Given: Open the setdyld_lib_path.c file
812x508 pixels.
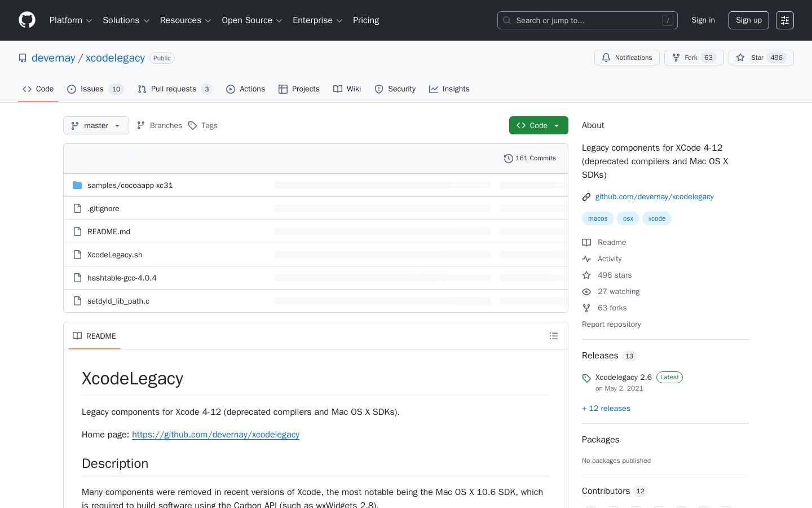Looking at the screenshot, I should [x=118, y=301].
